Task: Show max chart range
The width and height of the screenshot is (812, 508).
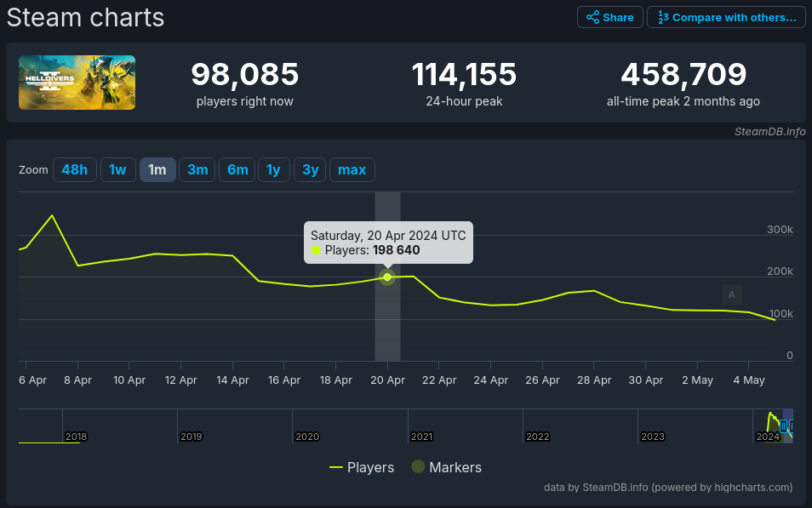Action: click(x=352, y=170)
